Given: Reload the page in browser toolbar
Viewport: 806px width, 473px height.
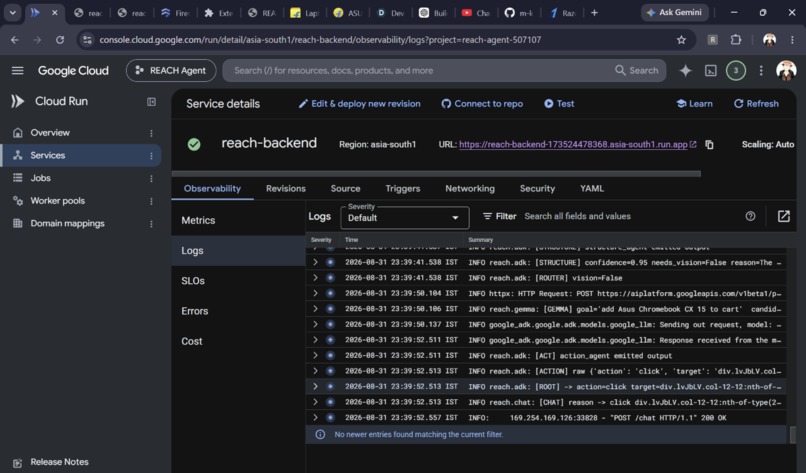Looking at the screenshot, I should click(x=60, y=40).
